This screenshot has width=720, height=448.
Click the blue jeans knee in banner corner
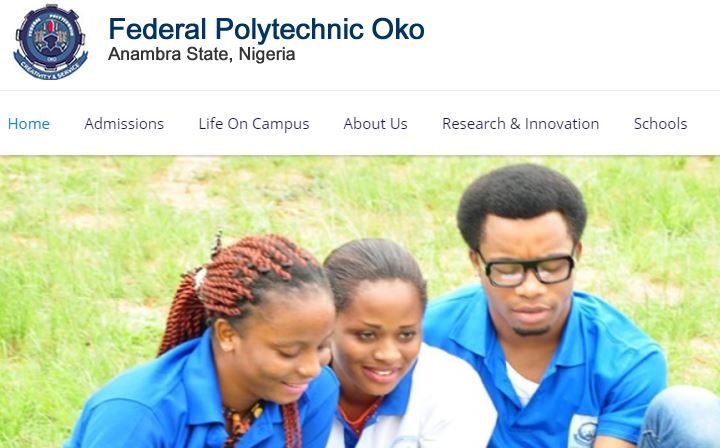(680, 418)
